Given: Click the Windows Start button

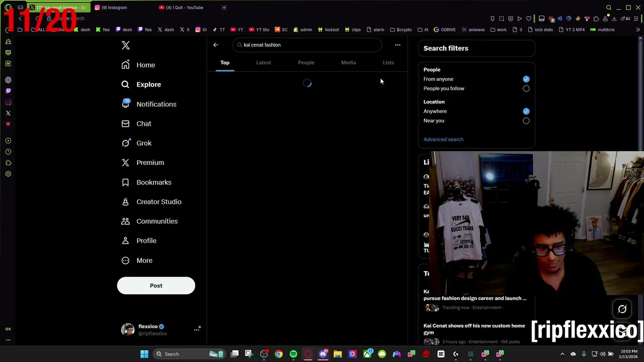Looking at the screenshot, I should coord(144,354).
